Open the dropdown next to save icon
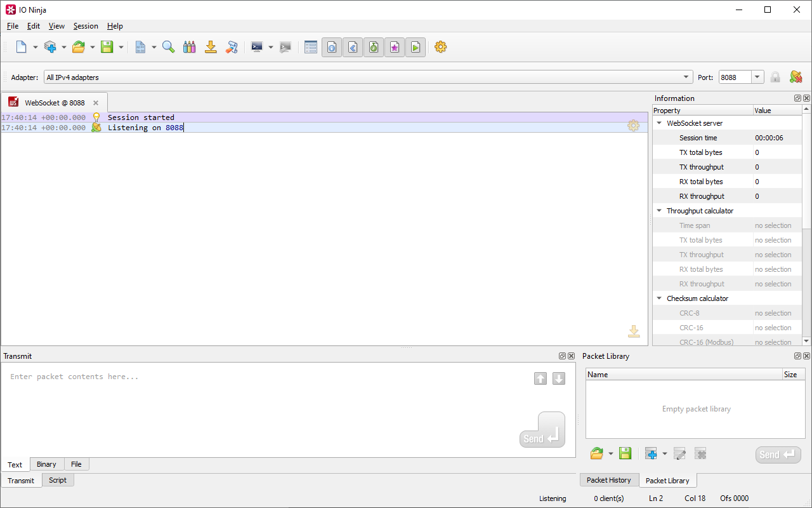This screenshot has width=812, height=508. coord(121,47)
